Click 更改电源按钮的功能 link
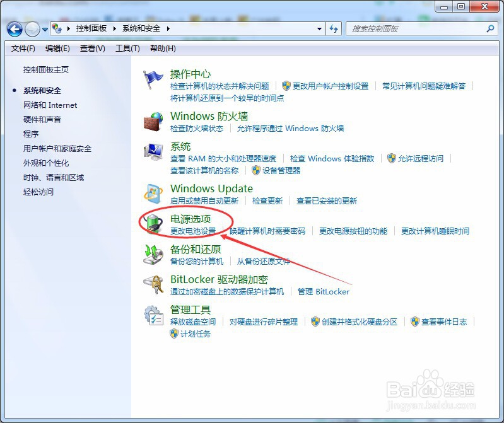The image size is (504, 423). click(353, 231)
